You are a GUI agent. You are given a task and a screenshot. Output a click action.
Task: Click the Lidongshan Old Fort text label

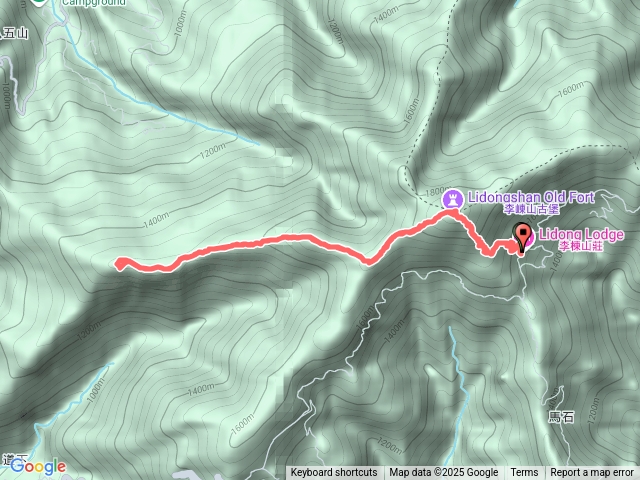point(531,198)
